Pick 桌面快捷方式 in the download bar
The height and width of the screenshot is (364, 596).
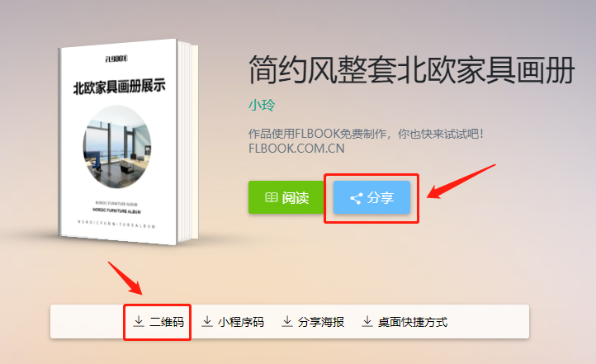[x=413, y=322]
